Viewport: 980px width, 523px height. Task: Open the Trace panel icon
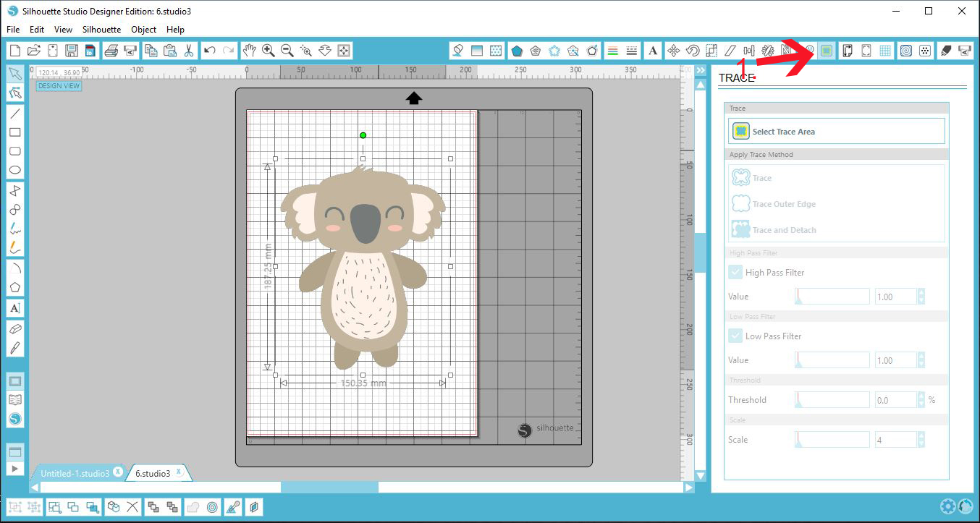point(827,50)
